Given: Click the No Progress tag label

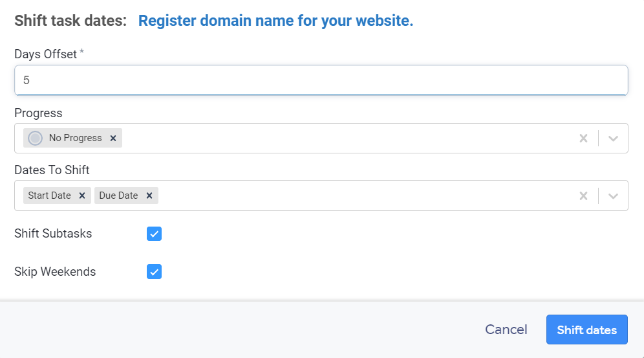Looking at the screenshot, I should [x=75, y=138].
